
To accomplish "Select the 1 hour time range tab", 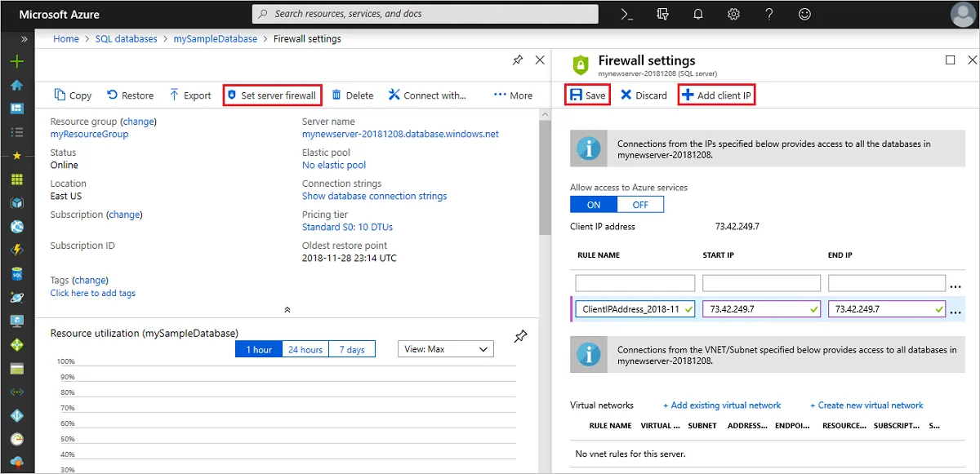I will tap(258, 349).
